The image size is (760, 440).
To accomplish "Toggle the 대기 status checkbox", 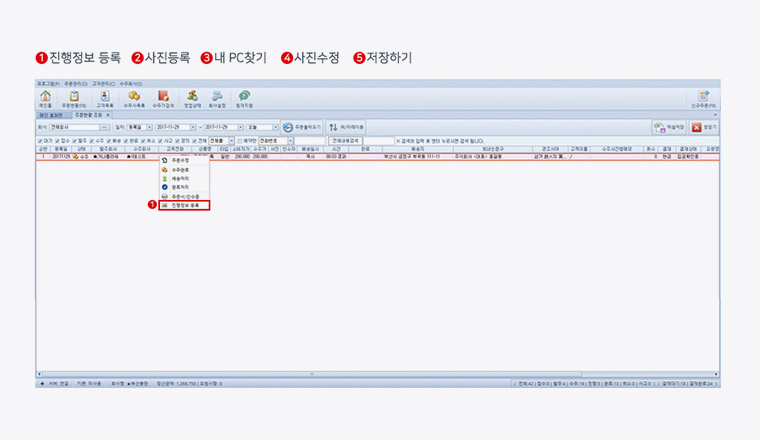I will click(x=40, y=142).
